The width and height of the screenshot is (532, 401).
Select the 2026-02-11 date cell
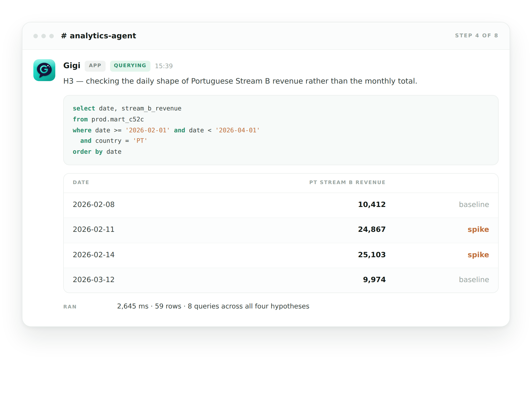[94, 229]
